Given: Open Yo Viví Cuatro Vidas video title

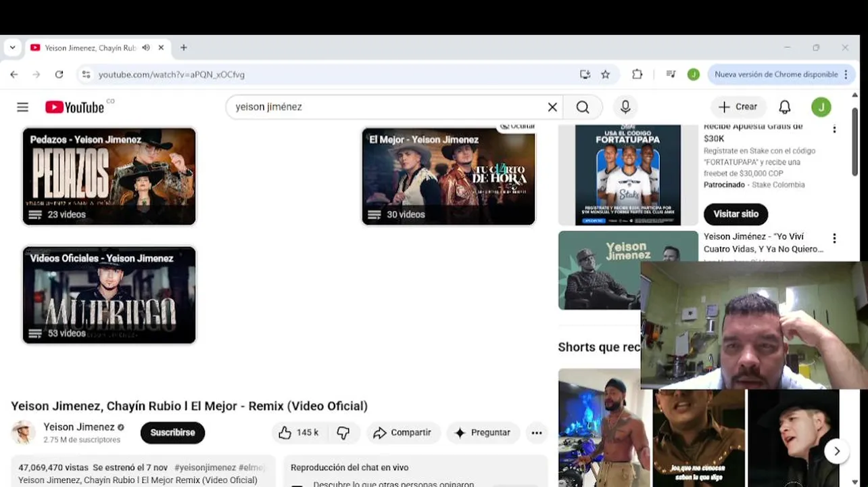Looking at the screenshot, I should pyautogui.click(x=763, y=243).
